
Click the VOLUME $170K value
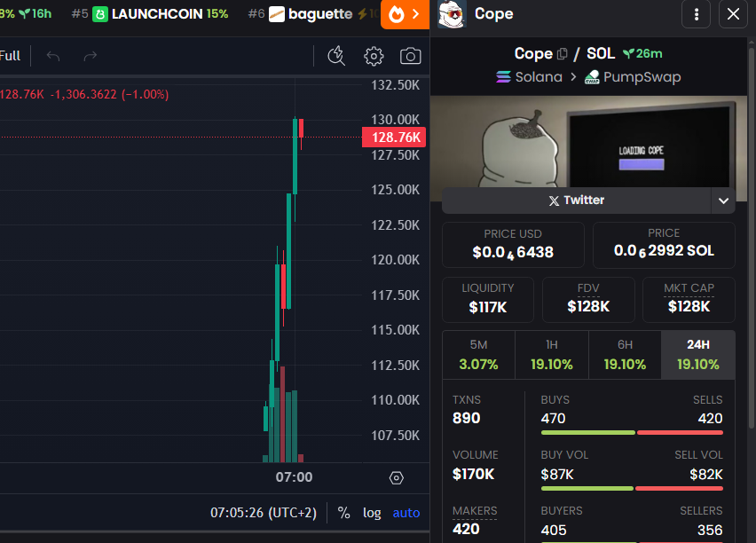tap(474, 474)
